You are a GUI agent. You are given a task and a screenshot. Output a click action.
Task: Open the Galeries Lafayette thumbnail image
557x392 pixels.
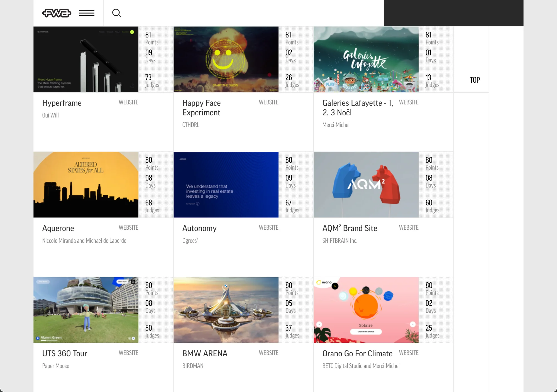(366, 59)
